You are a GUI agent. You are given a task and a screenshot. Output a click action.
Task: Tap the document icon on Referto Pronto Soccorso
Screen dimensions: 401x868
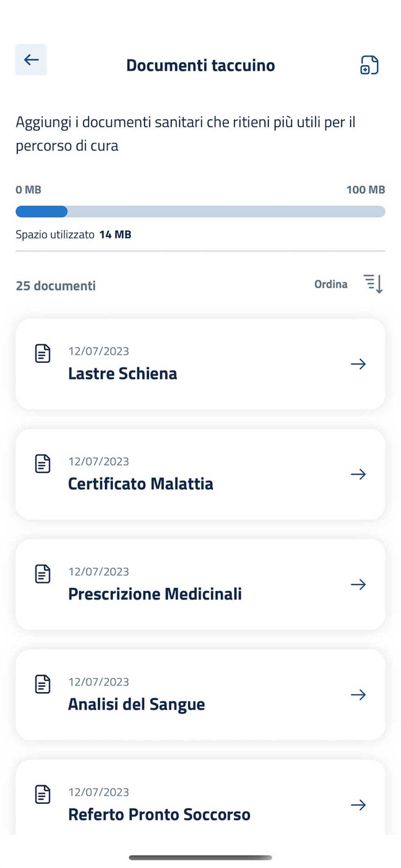(43, 794)
